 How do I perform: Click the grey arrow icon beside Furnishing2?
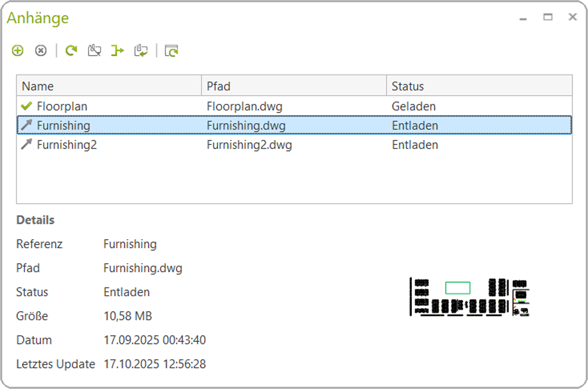[x=26, y=145]
